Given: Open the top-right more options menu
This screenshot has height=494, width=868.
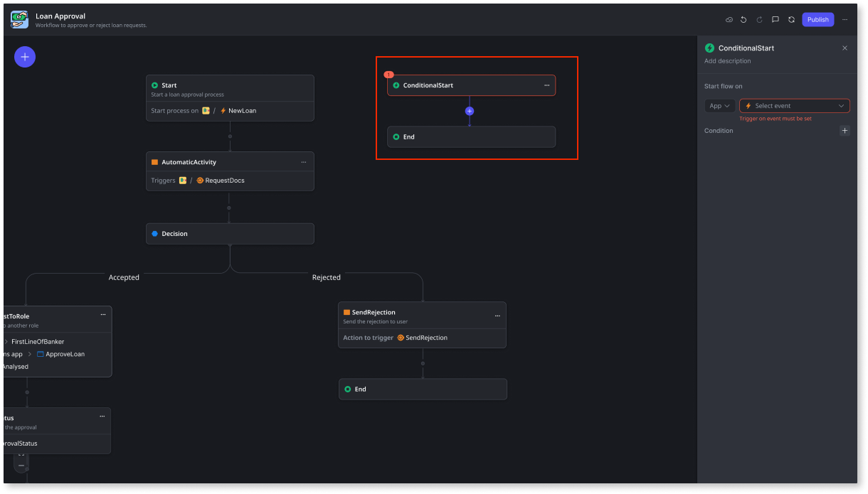Looking at the screenshot, I should [845, 19].
